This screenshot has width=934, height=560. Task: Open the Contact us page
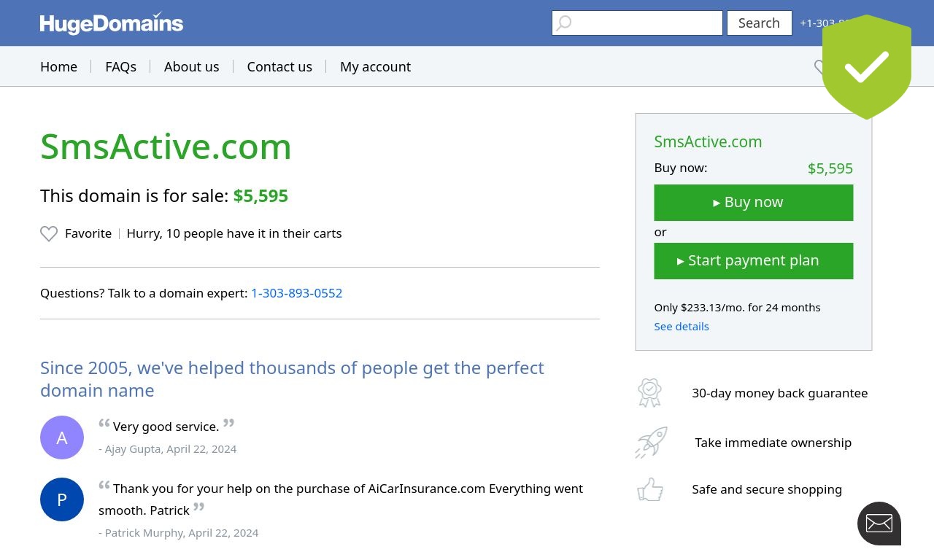click(x=279, y=66)
